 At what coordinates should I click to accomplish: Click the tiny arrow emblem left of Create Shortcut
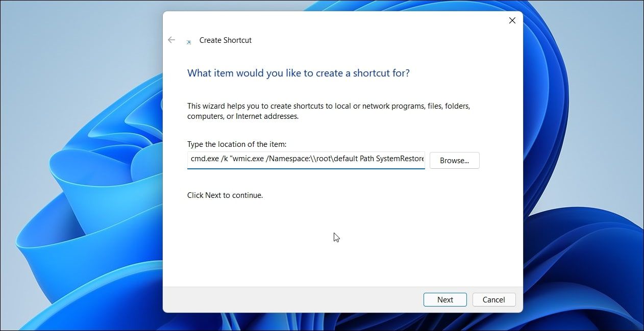(188, 40)
